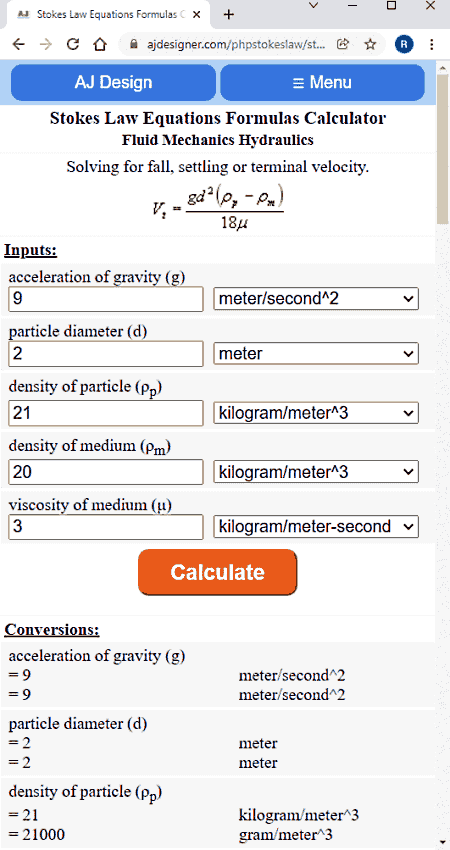Open the tab search chevron
450x850 pixels.
[313, 6]
